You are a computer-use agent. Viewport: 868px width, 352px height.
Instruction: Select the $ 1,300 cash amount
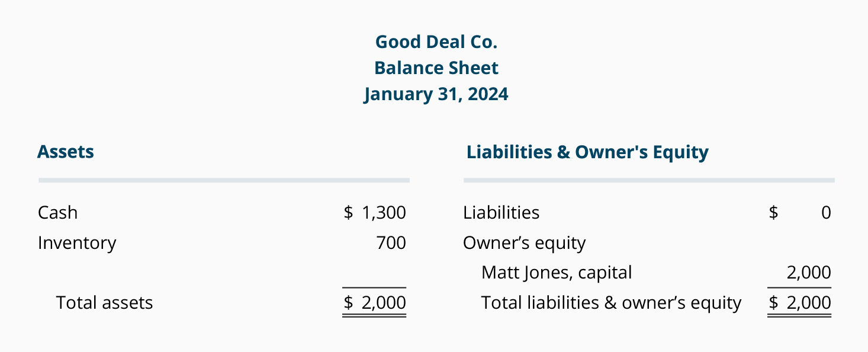(375, 213)
